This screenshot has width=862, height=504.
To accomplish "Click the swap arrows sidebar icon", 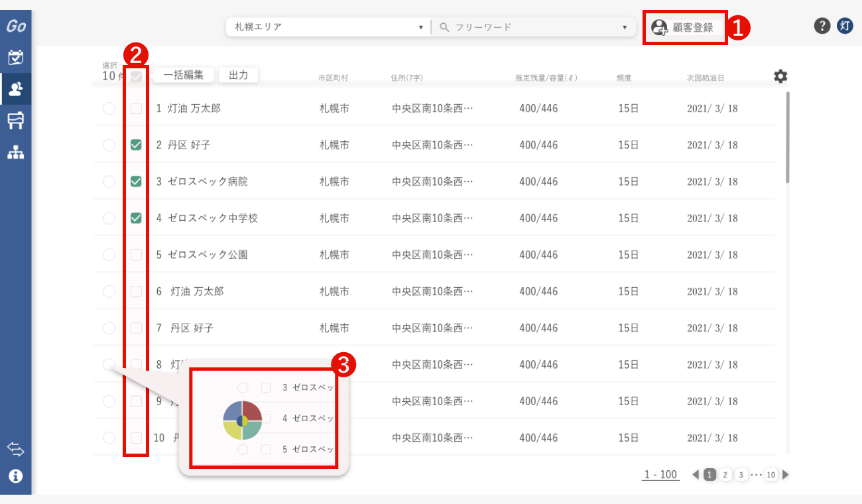I will [x=16, y=450].
